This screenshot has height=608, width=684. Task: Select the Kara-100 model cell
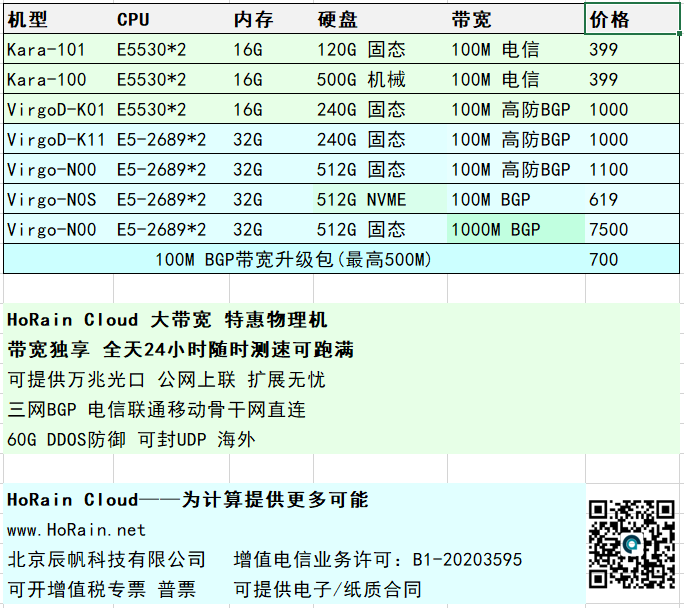coord(58,79)
